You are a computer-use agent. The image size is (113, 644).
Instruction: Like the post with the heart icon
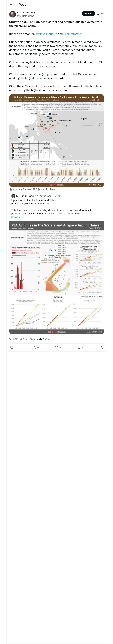tap(56, 348)
